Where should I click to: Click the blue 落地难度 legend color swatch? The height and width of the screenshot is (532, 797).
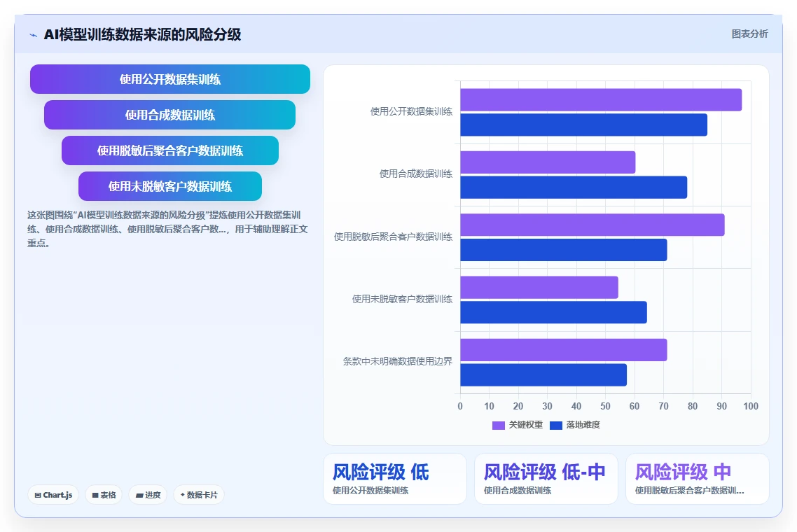pyautogui.click(x=555, y=426)
